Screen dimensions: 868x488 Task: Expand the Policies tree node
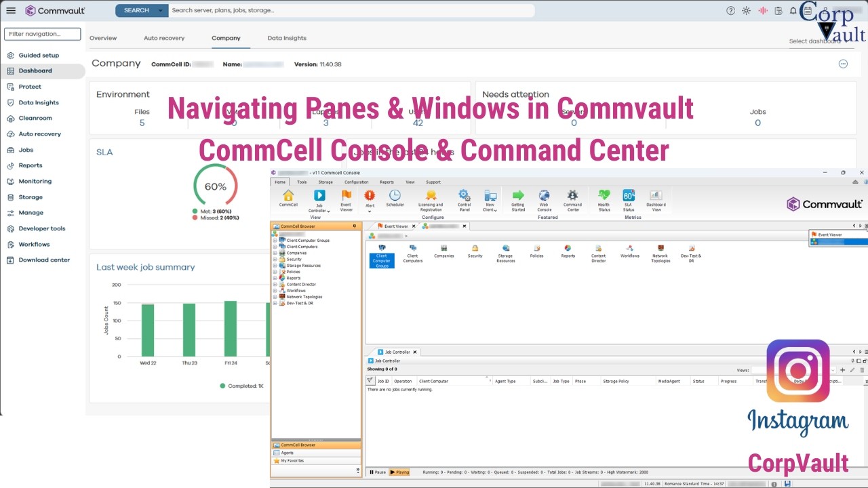(x=275, y=272)
